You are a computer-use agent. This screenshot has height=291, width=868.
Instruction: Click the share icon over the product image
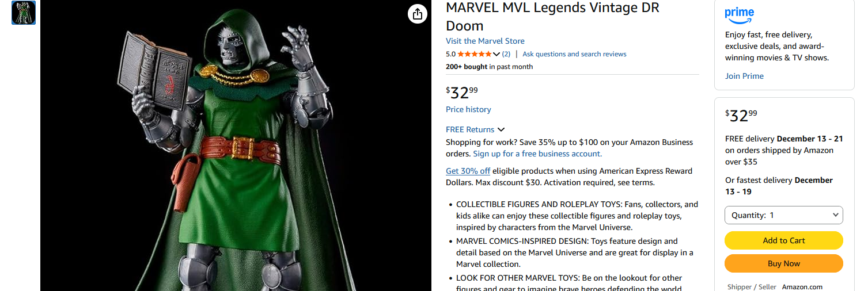(x=418, y=14)
